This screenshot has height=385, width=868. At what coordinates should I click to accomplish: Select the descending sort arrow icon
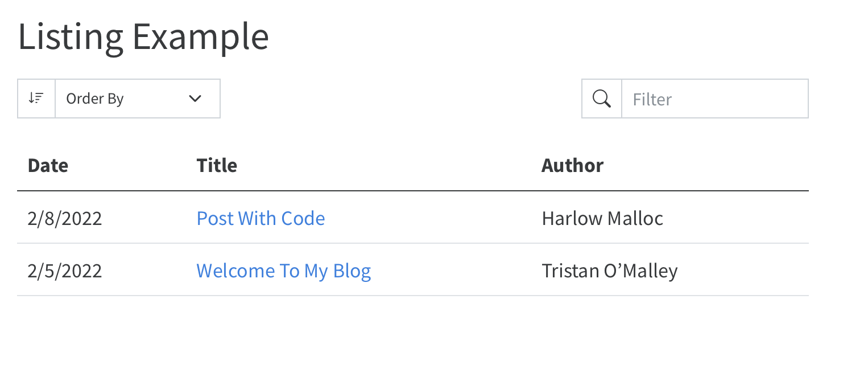point(36,98)
